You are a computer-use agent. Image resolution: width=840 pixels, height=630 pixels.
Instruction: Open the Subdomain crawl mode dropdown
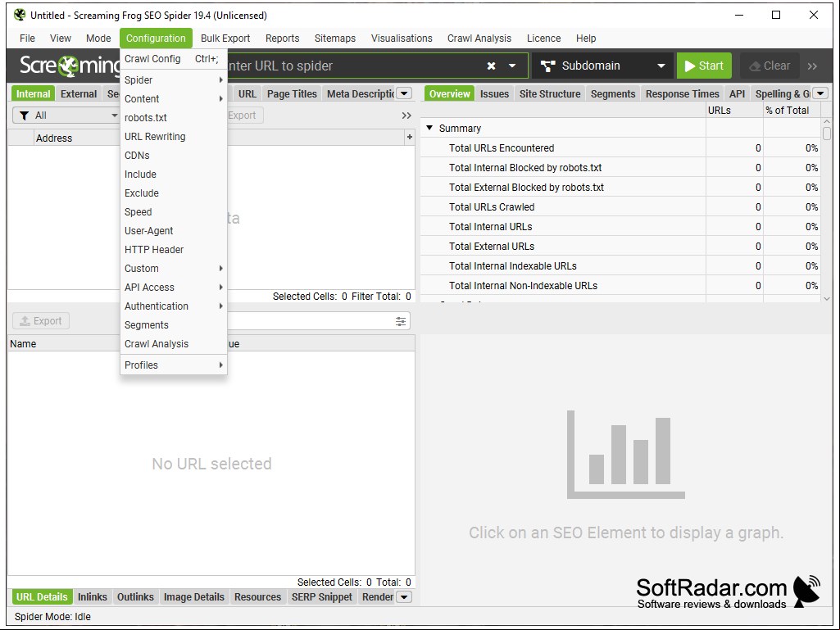coord(602,66)
